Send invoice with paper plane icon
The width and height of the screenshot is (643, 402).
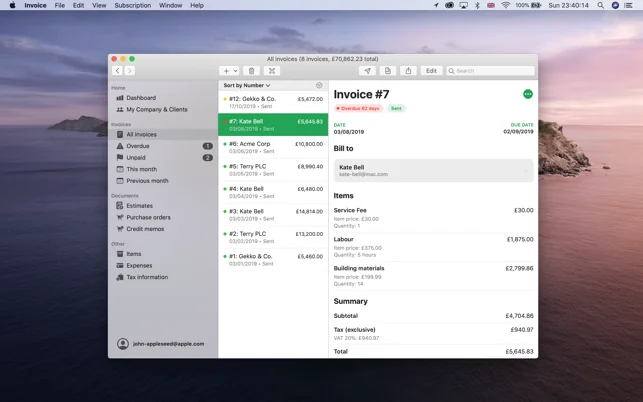367,71
